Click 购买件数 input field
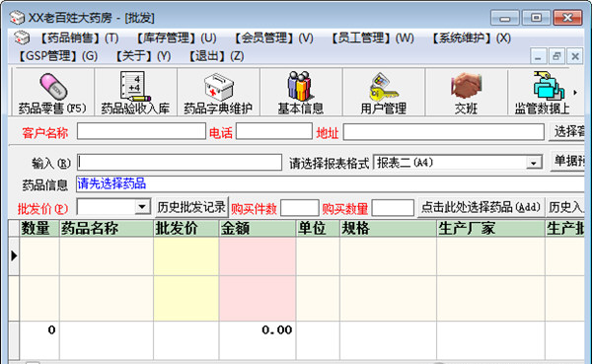This screenshot has width=593, height=364. [300, 208]
